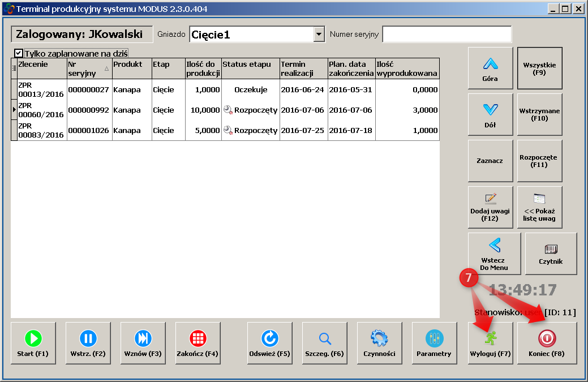Click the Numer seryjny input field
Viewport: 588px width, 382px height.
coord(447,35)
